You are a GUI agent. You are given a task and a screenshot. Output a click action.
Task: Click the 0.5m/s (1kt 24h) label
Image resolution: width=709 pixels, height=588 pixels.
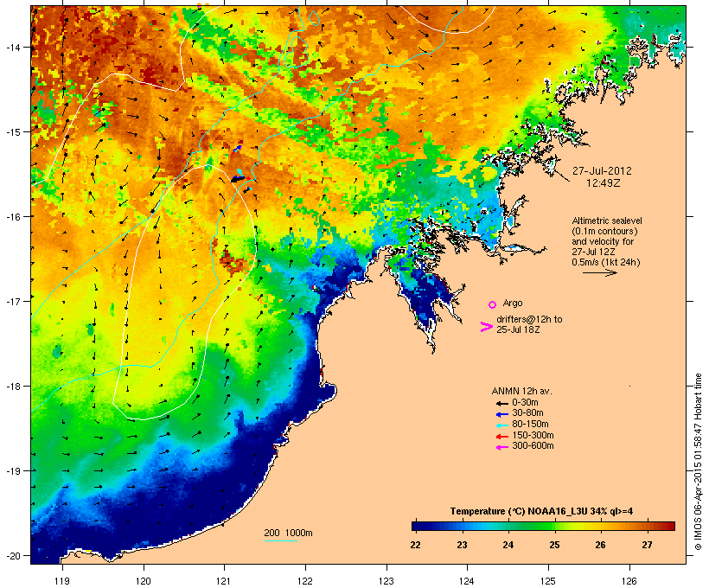pyautogui.click(x=606, y=262)
